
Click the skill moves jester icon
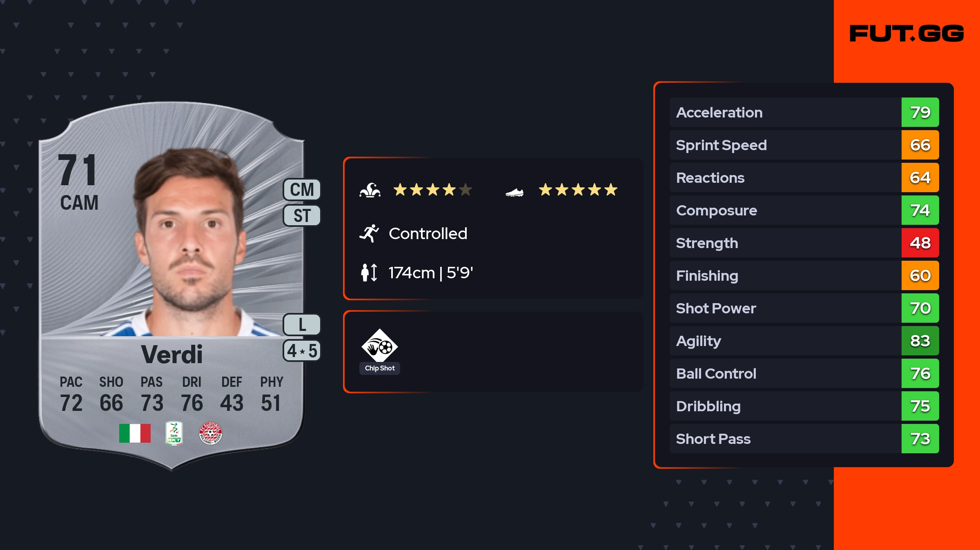click(x=370, y=190)
